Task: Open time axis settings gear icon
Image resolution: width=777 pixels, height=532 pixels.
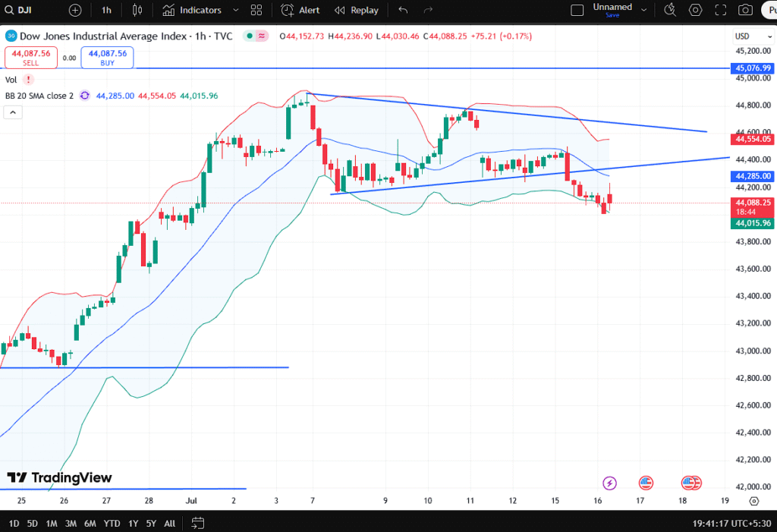Action: click(753, 501)
